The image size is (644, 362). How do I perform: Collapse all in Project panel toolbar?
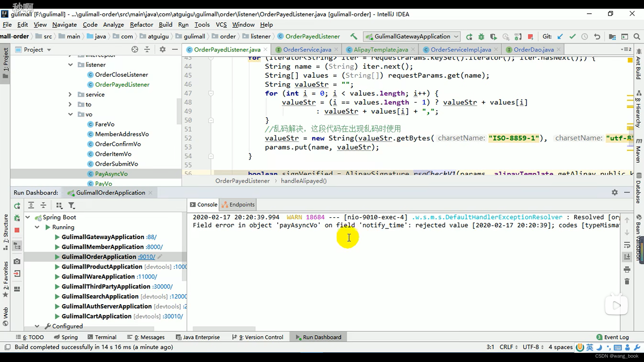pyautogui.click(x=147, y=50)
